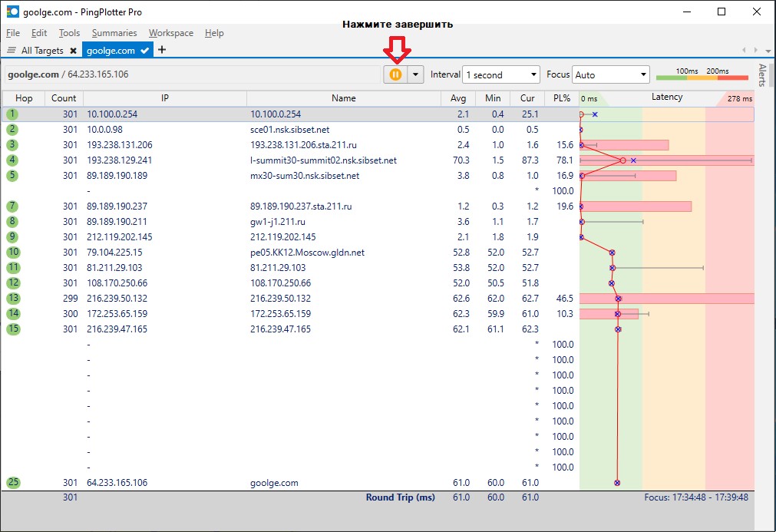Screen dimensions: 776x532
Task: Select hop 2 green circle icon
Action: coord(12,130)
